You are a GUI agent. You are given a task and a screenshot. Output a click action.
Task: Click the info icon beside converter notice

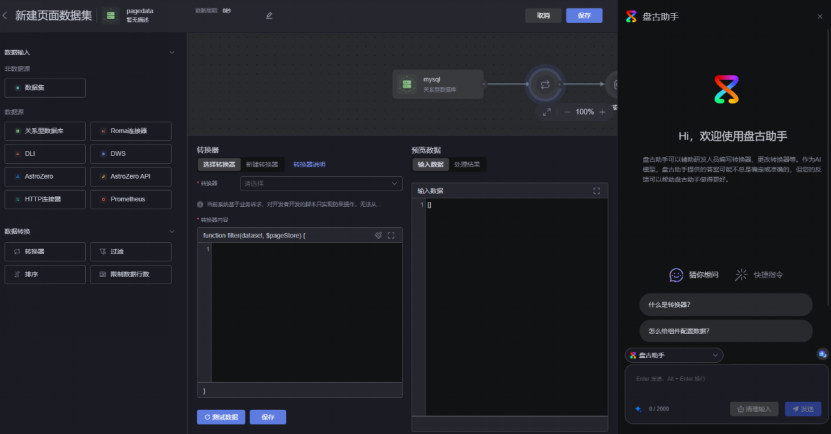pos(200,205)
